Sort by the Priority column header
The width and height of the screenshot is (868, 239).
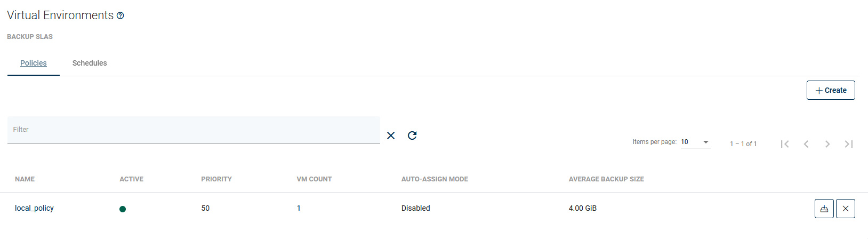pos(216,179)
